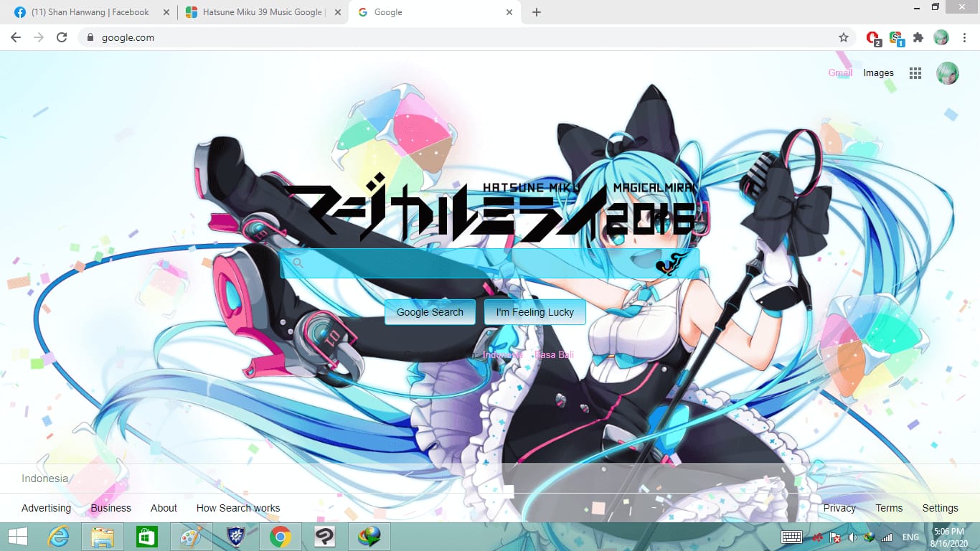Click the Google Search button
This screenshot has height=551, width=980.
(x=430, y=312)
